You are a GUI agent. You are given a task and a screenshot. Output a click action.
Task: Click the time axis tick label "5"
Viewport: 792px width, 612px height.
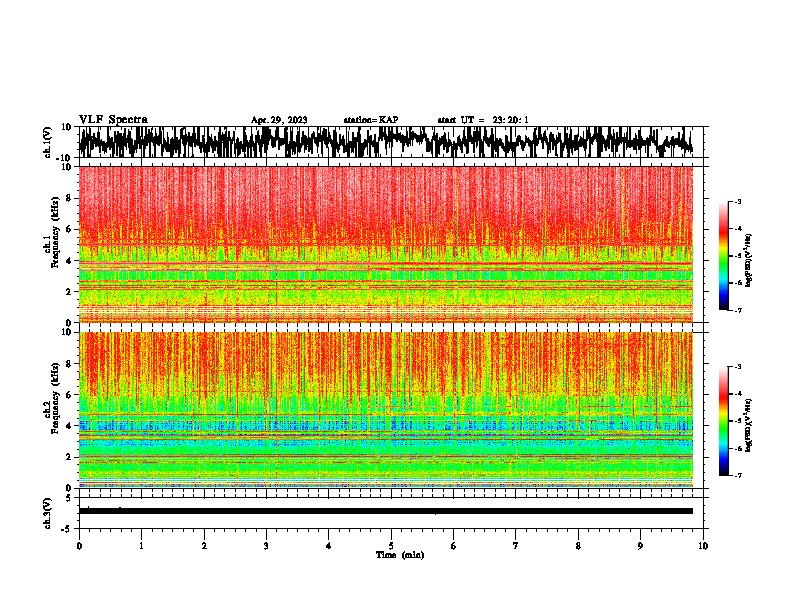coord(391,546)
